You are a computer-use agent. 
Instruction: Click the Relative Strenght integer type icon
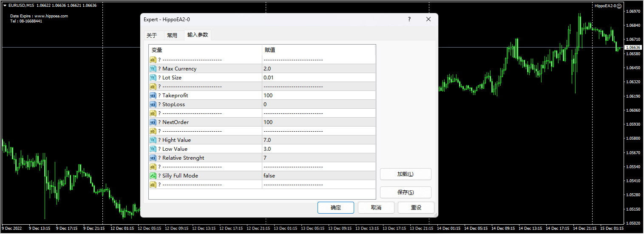153,158
